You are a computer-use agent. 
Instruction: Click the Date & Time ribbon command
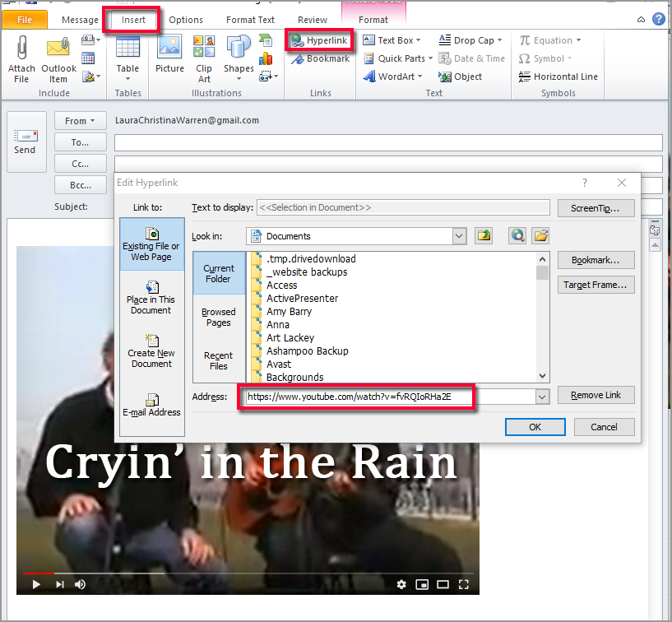click(472, 58)
